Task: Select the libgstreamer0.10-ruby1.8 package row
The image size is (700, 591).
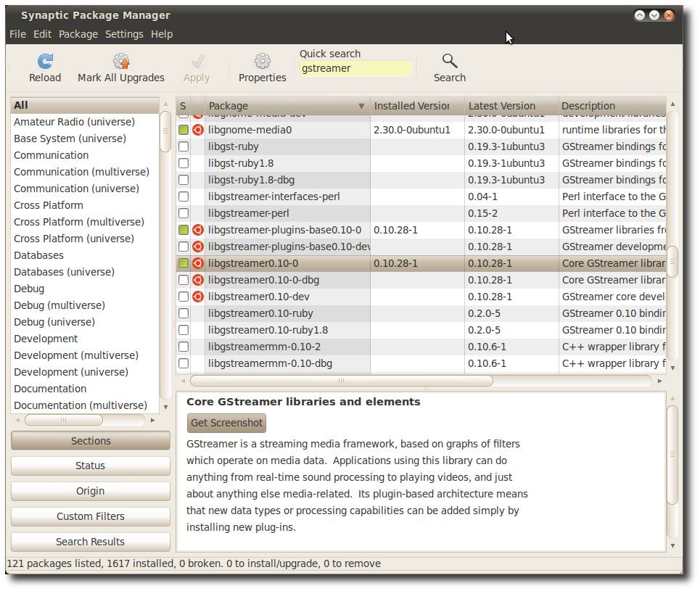Action: (x=421, y=330)
